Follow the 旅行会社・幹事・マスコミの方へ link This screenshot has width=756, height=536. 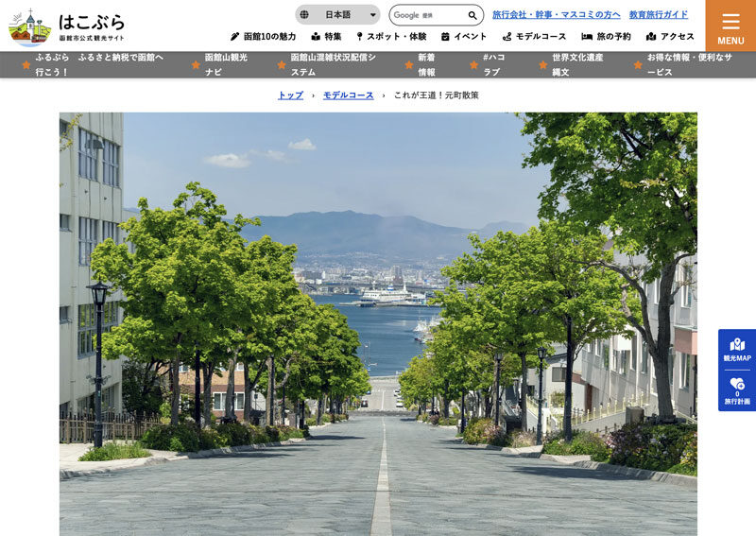[557, 14]
